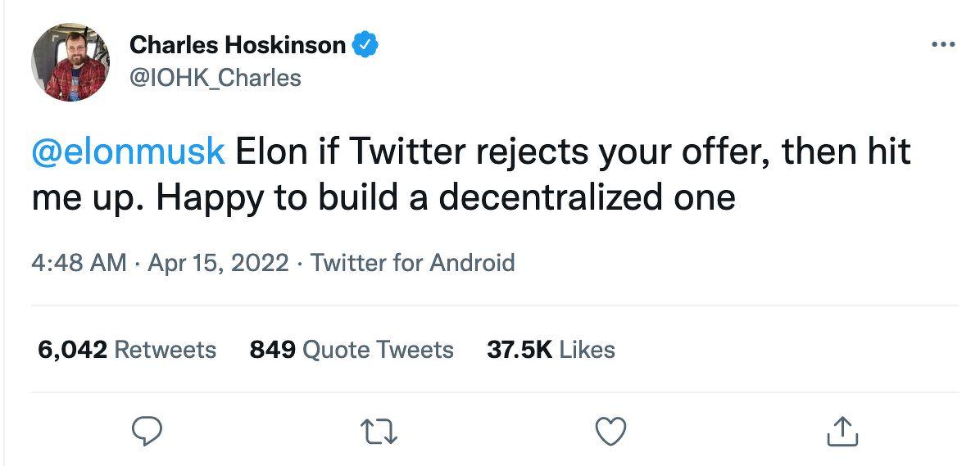Click the blue verified badge
Image resolution: width=980 pixels, height=466 pixels.
(x=365, y=45)
